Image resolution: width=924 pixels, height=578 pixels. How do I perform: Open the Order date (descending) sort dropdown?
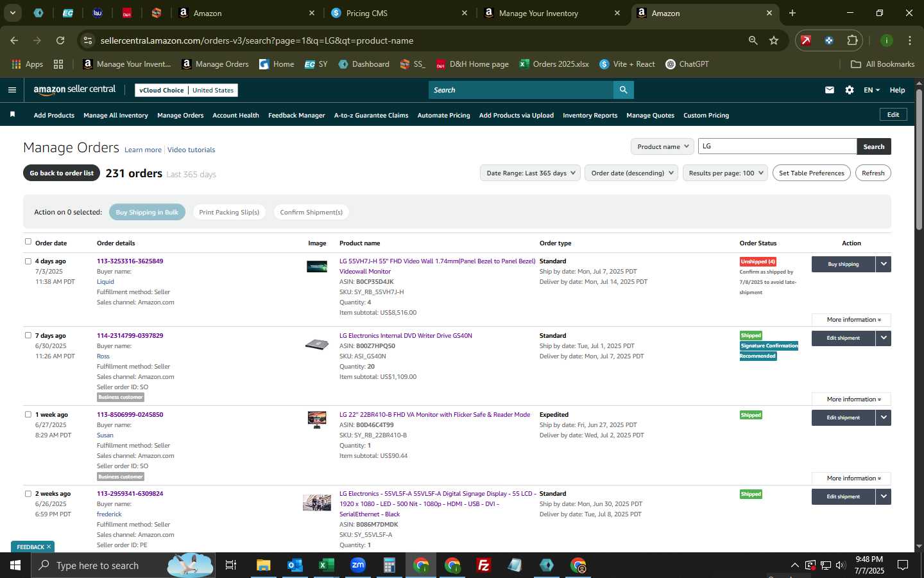click(x=631, y=173)
